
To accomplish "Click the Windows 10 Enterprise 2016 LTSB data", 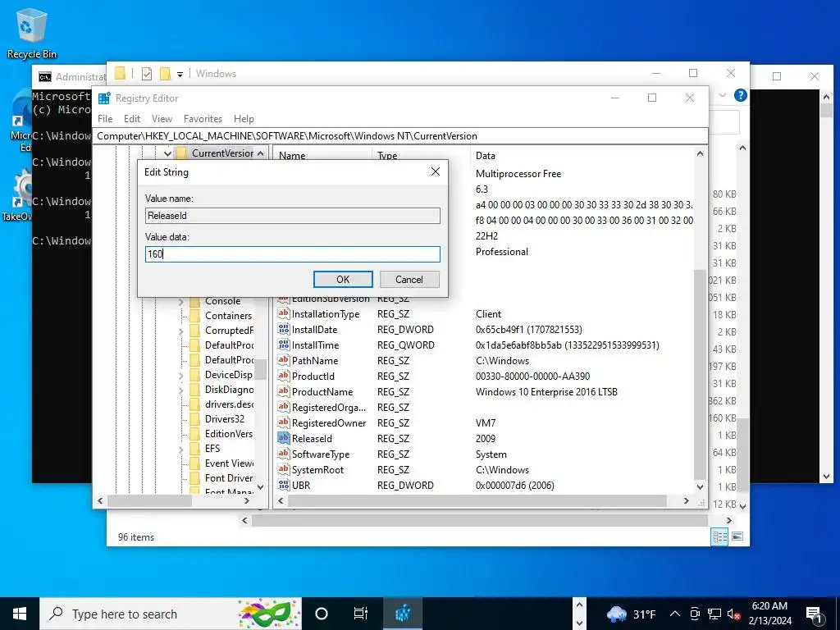I will tap(546, 391).
